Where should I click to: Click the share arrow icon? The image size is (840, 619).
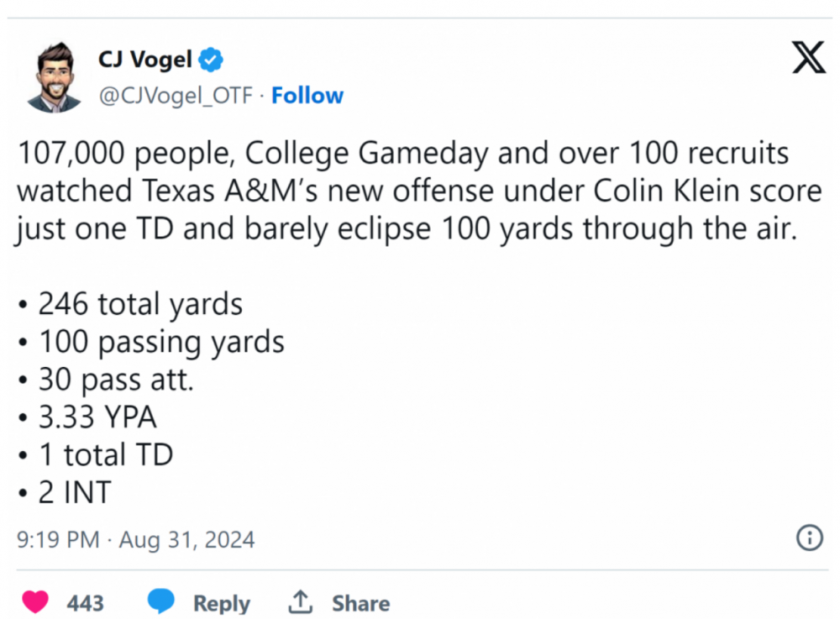click(x=300, y=601)
